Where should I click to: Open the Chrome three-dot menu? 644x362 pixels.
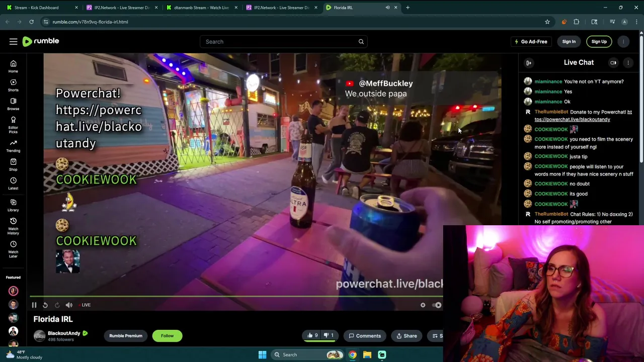pyautogui.click(x=636, y=22)
